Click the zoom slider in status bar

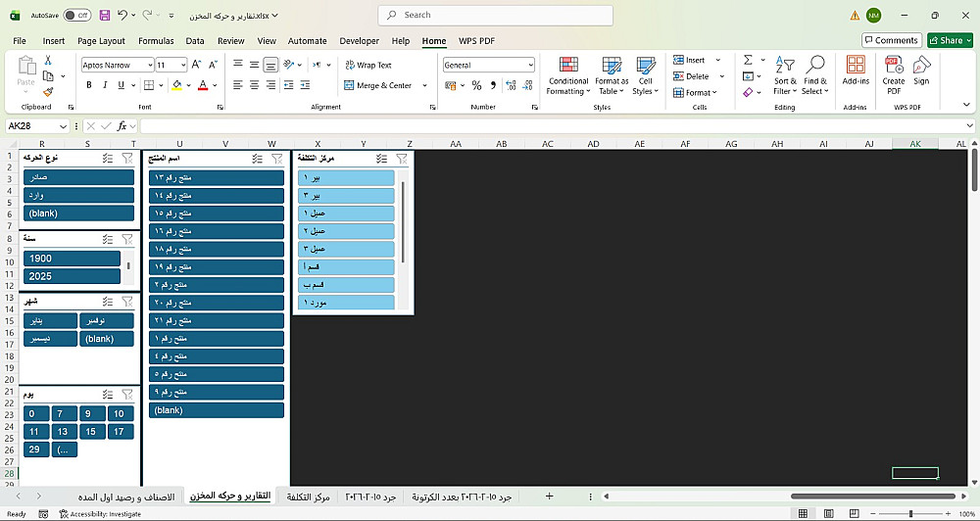tap(910, 513)
